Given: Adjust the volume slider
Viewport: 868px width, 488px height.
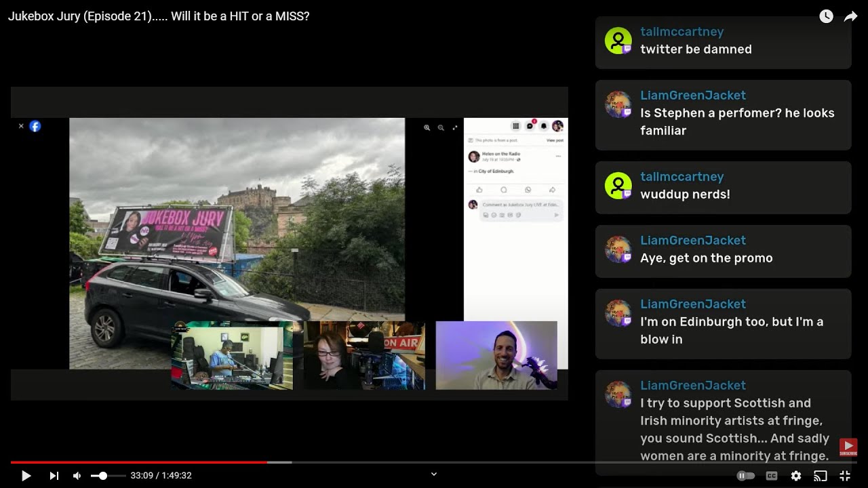Looking at the screenshot, I should click(x=108, y=476).
